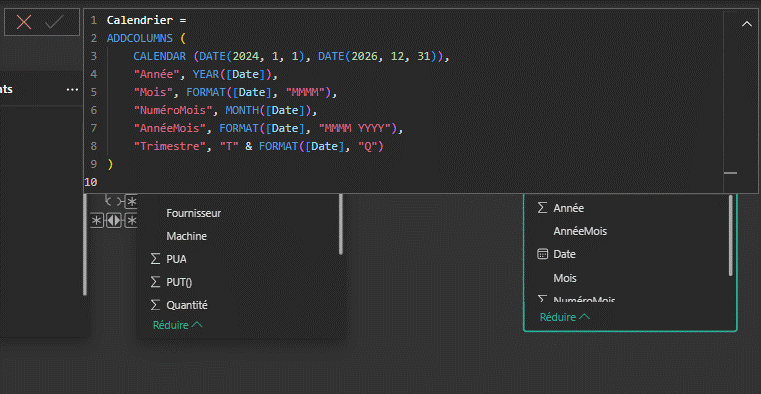761x394 pixels.
Task: Click the ADDCOLUMNS keyword in the formula
Action: (140, 38)
